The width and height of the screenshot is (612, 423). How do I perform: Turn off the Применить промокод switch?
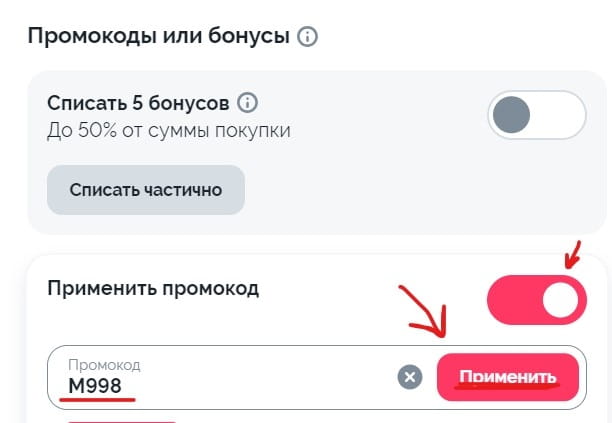(537, 300)
